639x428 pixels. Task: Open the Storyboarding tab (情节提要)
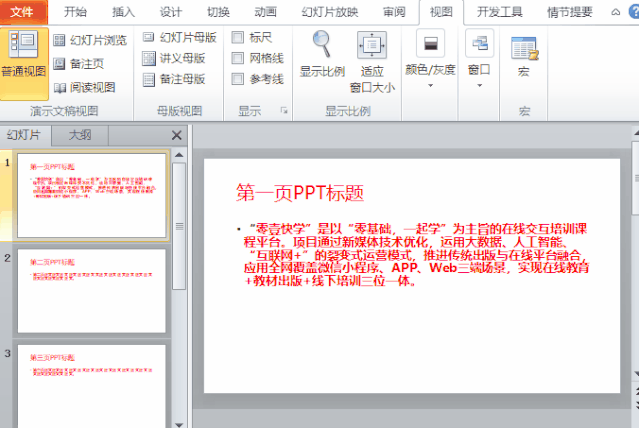[x=570, y=12]
